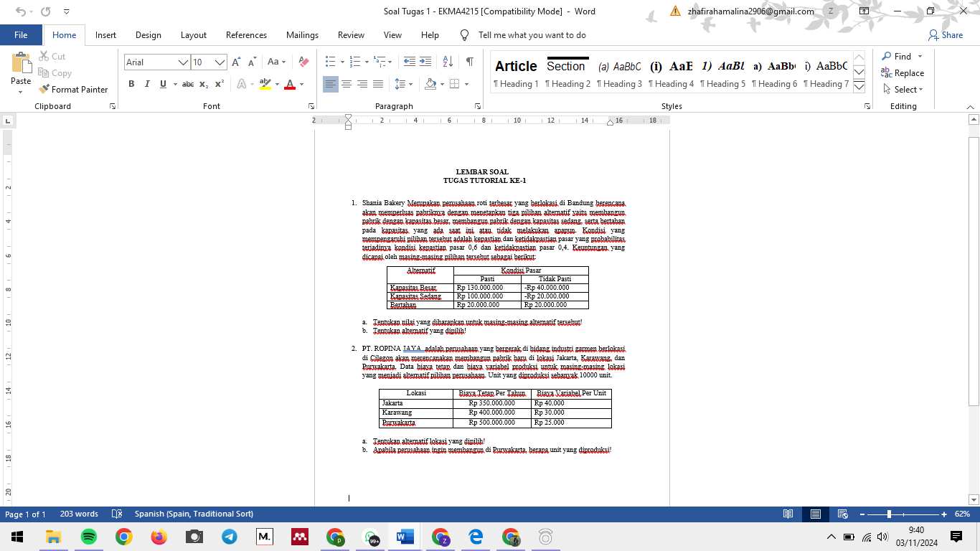Decrease font size with the Shrink Font icon
Viewport: 980px width, 551px height.
click(252, 62)
